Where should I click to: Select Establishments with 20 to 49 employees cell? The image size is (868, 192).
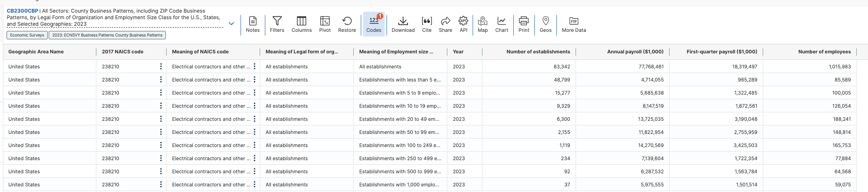[x=400, y=119]
